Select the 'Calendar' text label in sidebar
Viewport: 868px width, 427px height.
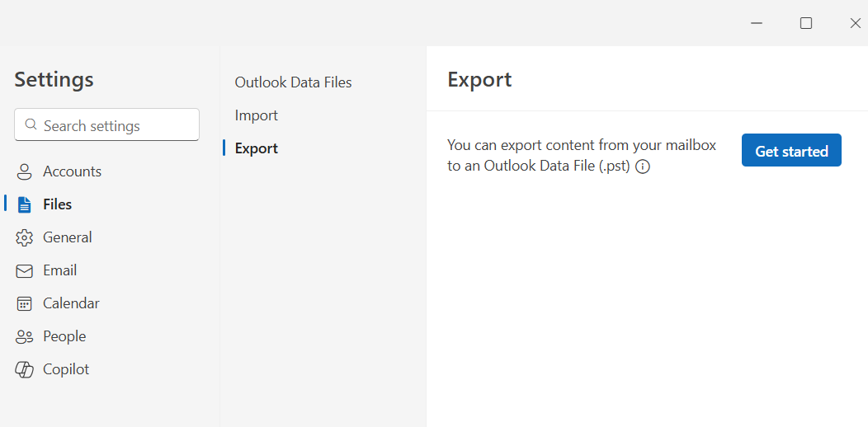click(71, 303)
